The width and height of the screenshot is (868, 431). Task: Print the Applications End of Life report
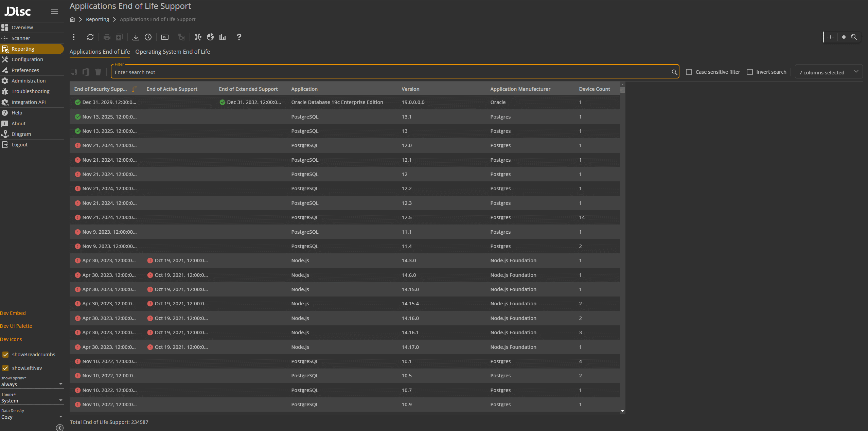tap(107, 37)
